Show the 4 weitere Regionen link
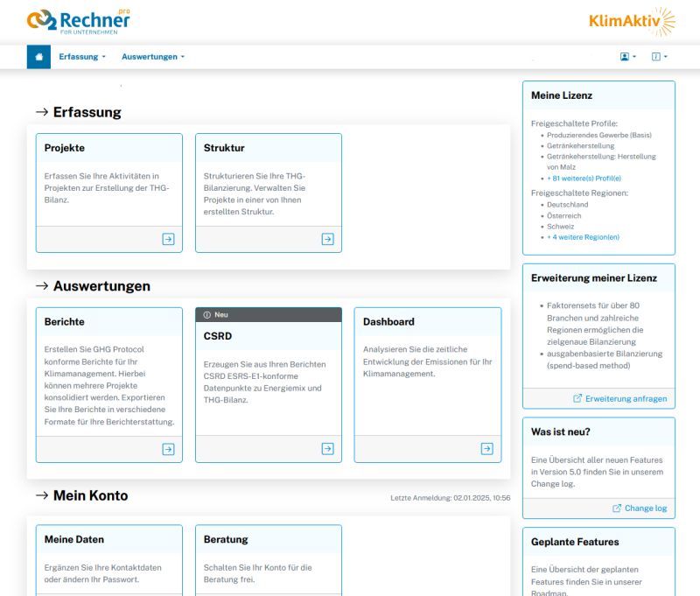 pos(583,237)
